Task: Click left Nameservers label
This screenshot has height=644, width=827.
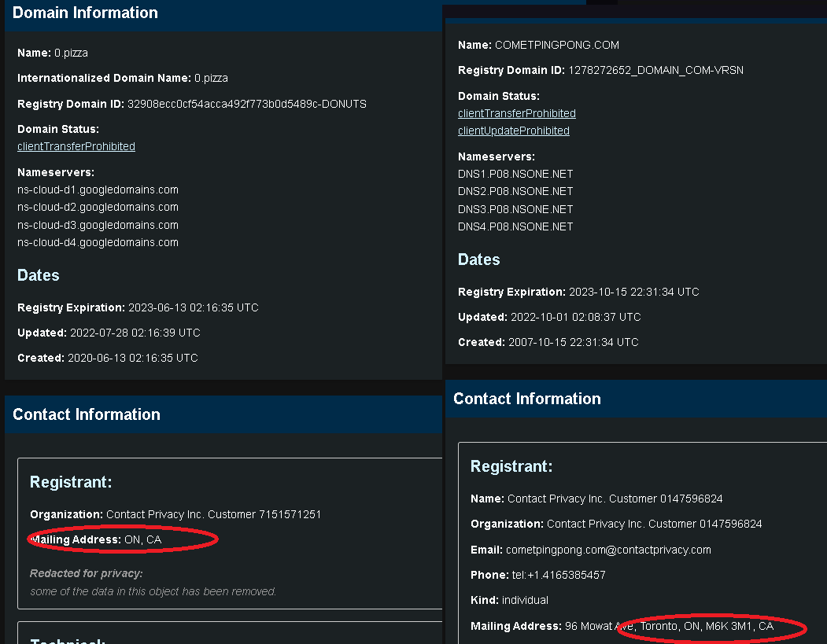Action: pos(56,172)
